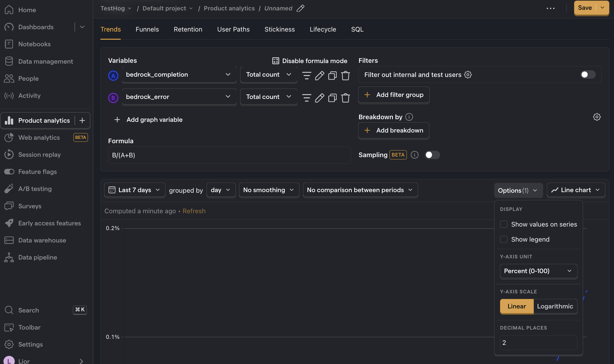Open Dashboards in the sidebar
This screenshot has height=364, width=614.
(x=36, y=27)
